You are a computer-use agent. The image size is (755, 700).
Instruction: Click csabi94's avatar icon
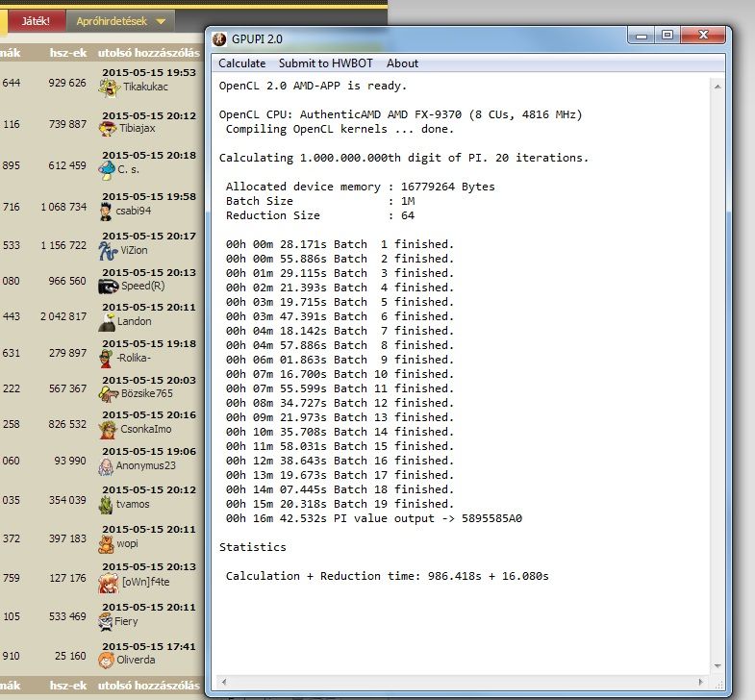coord(106,212)
